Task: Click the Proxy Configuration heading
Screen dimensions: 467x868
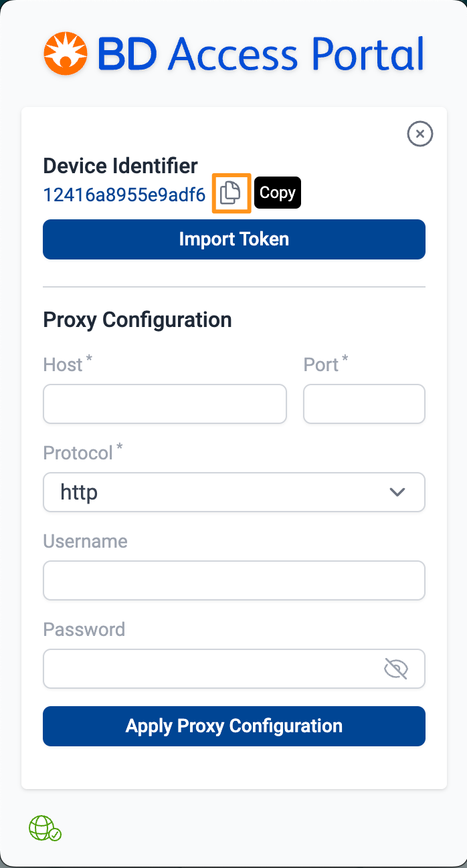Action: [x=137, y=320]
